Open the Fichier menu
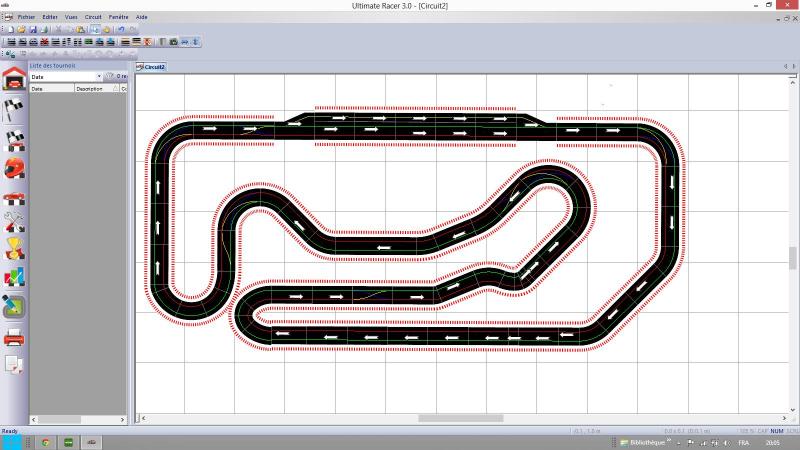800x450 pixels. 26,17
